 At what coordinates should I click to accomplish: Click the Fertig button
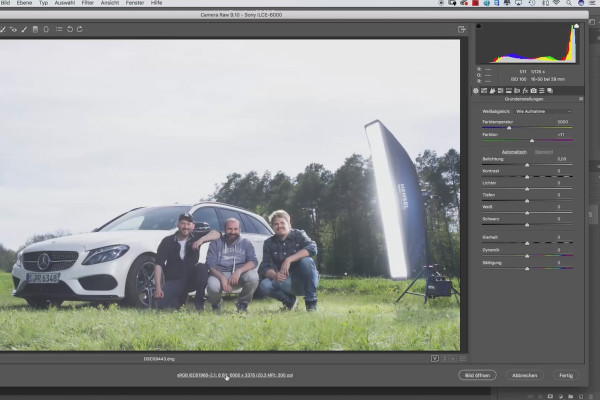coord(566,375)
